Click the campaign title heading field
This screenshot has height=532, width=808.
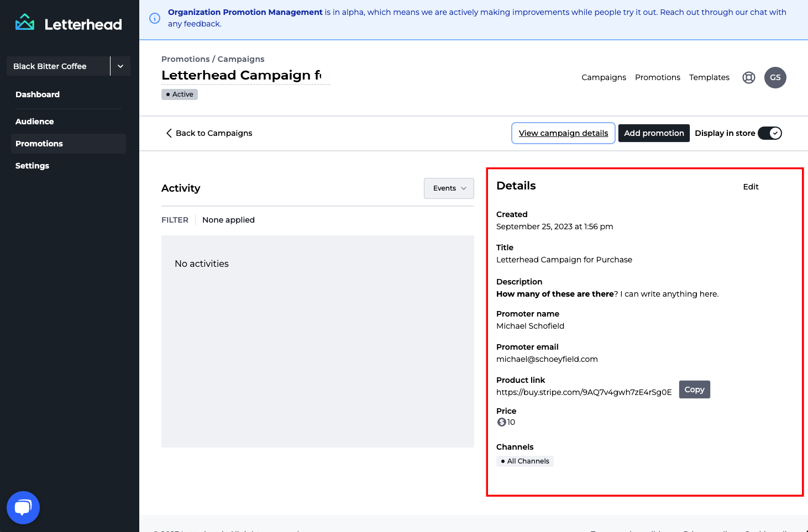point(245,75)
